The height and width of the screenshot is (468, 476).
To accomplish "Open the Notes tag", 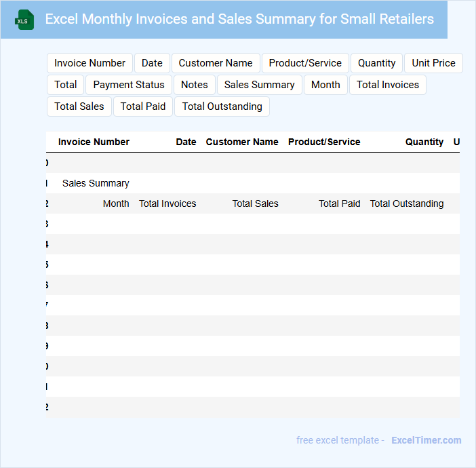I will 195,85.
